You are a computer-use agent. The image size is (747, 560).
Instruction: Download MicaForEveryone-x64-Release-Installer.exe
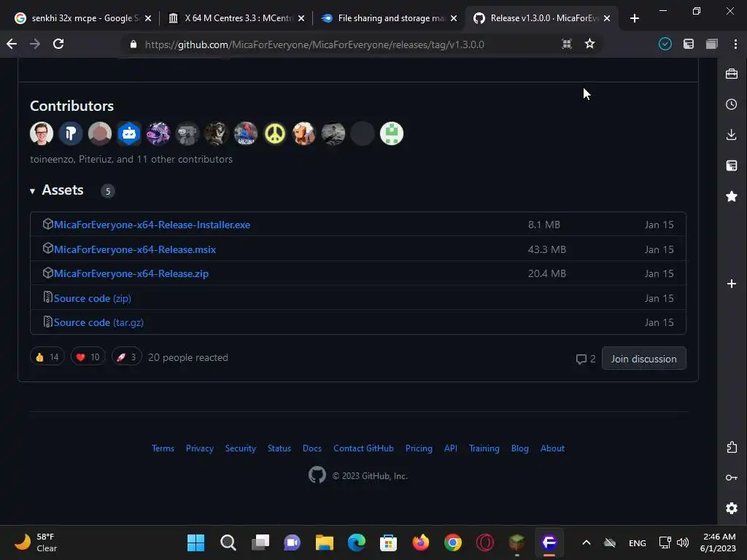pyautogui.click(x=152, y=225)
